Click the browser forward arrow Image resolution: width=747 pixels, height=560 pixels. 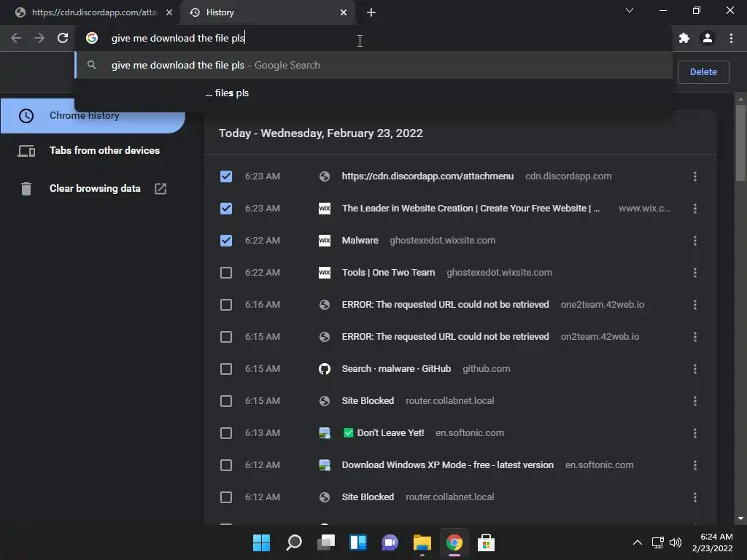[x=39, y=38]
